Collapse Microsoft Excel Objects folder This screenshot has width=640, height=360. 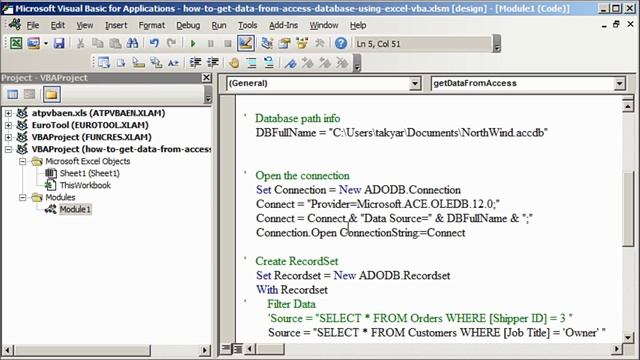click(x=23, y=161)
